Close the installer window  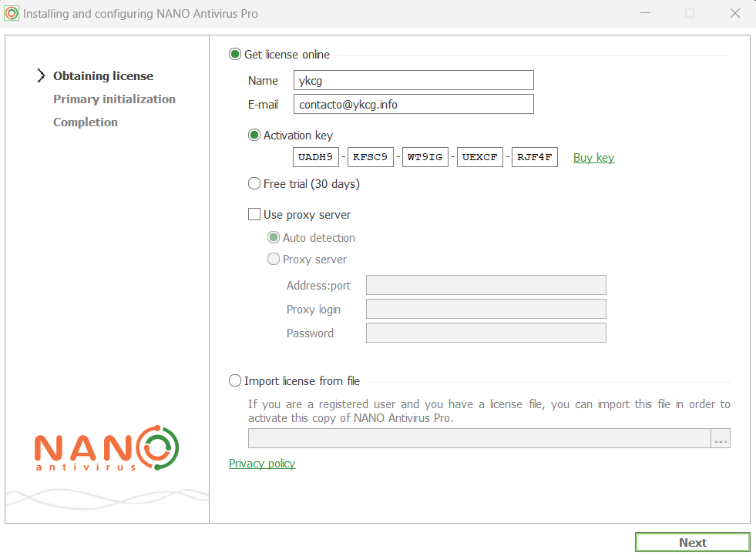734,13
